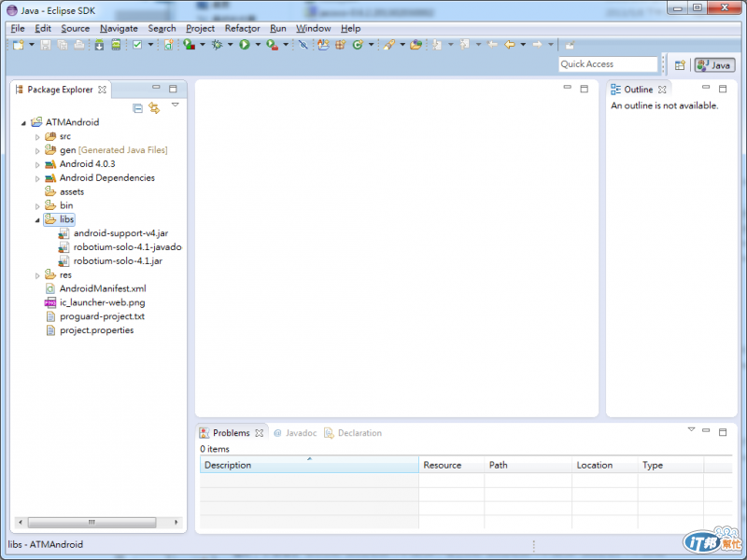This screenshot has width=747, height=560.
Task: Select ic_launcher-web.png file
Action: tap(95, 302)
